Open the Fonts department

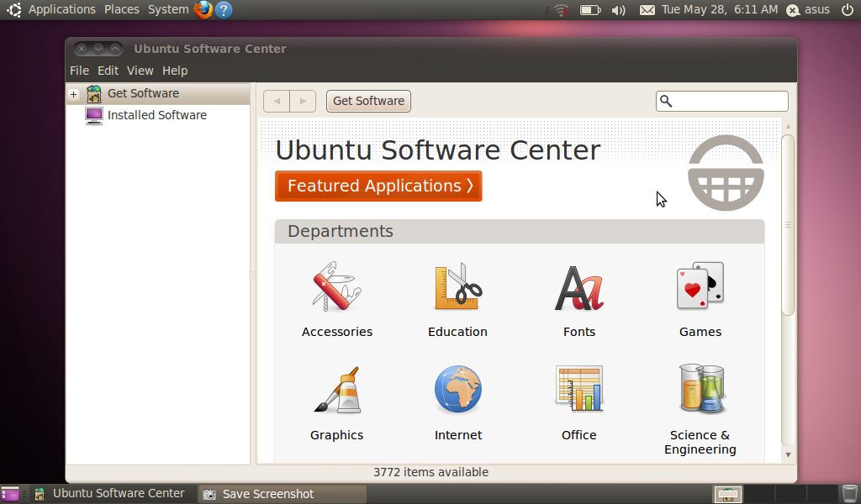578,300
